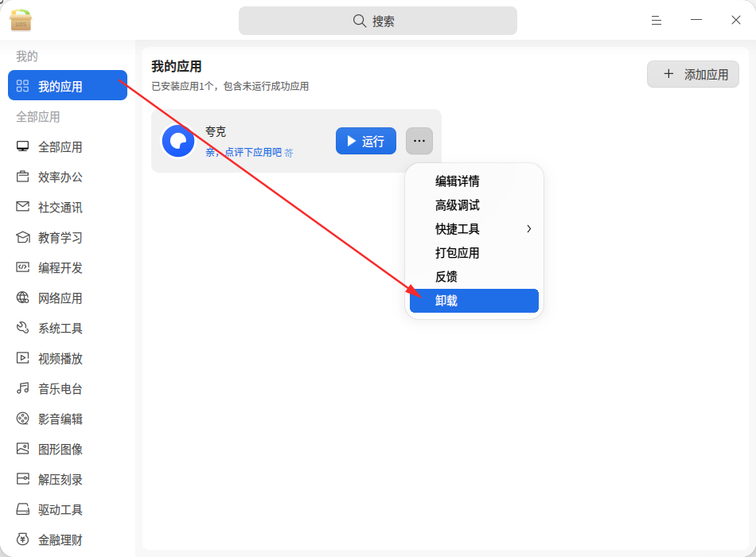The height and width of the screenshot is (557, 756).
Task: Click the code icon for 编程开发
Action: 22,267
